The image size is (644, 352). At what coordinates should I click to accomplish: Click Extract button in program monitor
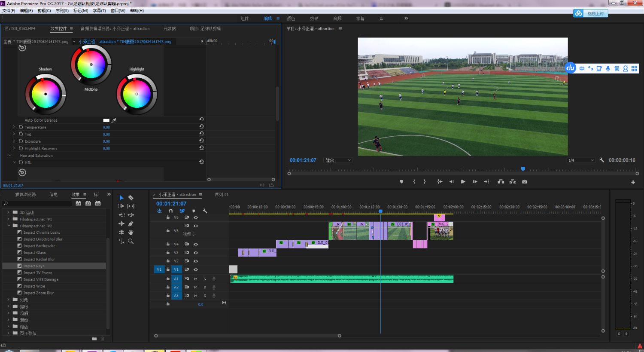click(513, 182)
